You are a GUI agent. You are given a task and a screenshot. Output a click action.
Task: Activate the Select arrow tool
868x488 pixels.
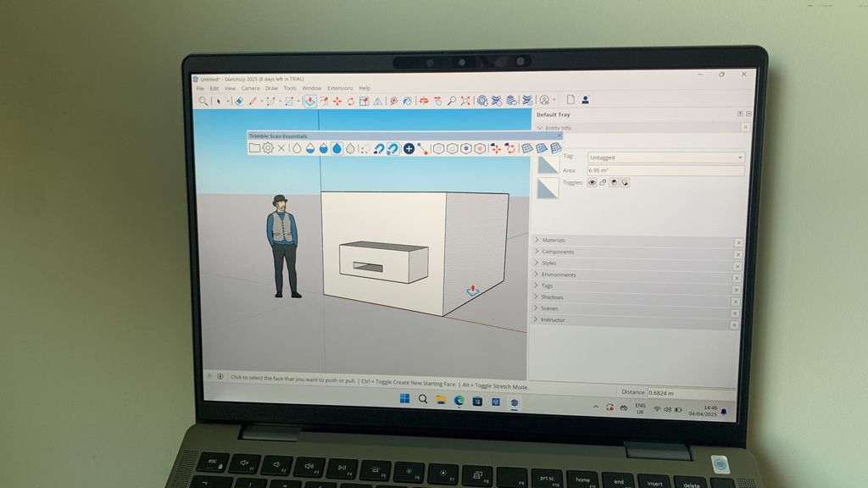pos(218,101)
